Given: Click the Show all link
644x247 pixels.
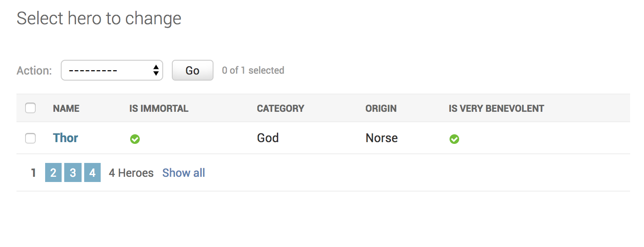Looking at the screenshot, I should pyautogui.click(x=184, y=173).
